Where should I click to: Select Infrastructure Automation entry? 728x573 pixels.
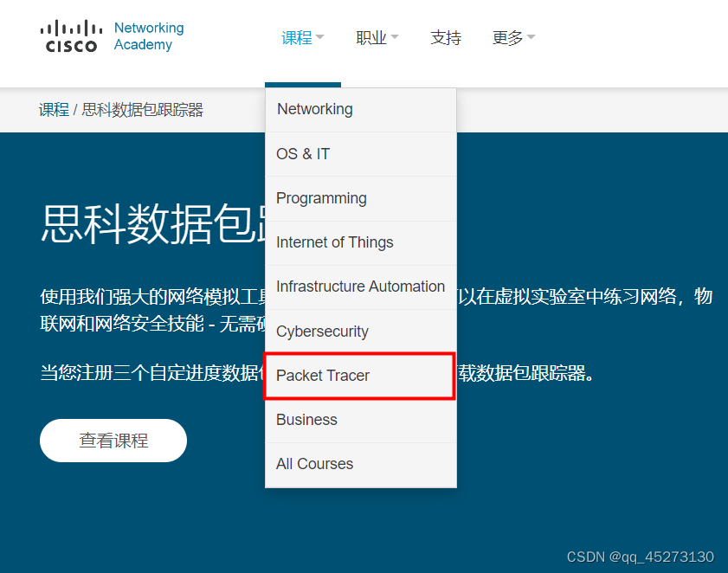[x=361, y=287]
